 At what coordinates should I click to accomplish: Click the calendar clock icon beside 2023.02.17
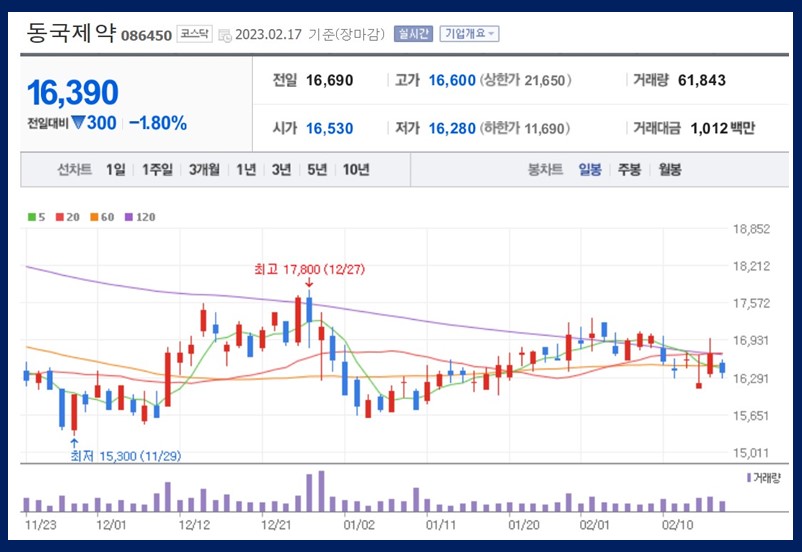[x=225, y=35]
